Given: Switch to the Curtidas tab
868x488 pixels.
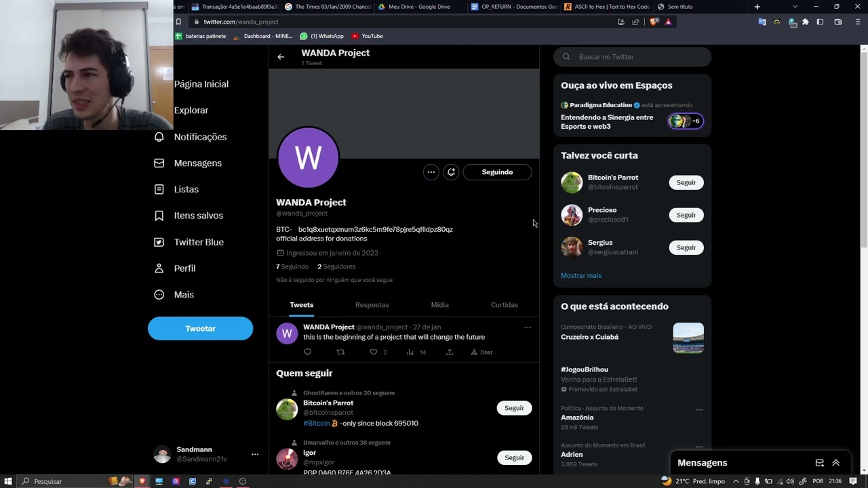Looking at the screenshot, I should coord(505,305).
